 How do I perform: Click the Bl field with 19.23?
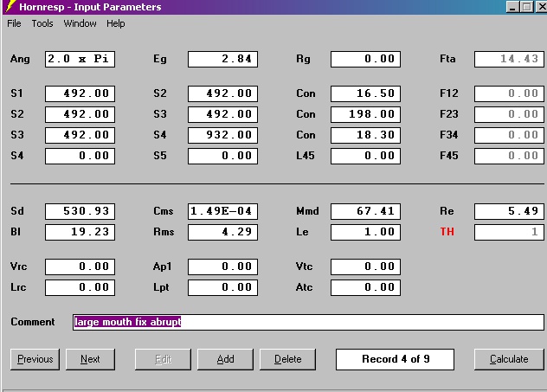click(80, 232)
